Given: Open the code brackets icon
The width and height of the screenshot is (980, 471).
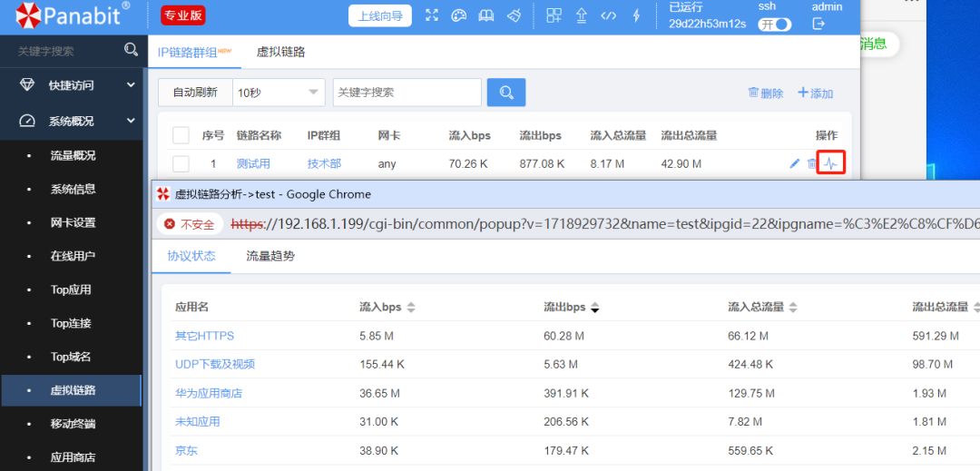Looking at the screenshot, I should 608,15.
